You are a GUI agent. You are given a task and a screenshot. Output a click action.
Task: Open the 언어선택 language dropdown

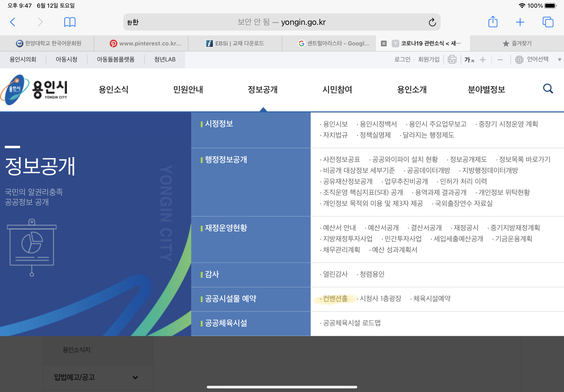click(538, 60)
